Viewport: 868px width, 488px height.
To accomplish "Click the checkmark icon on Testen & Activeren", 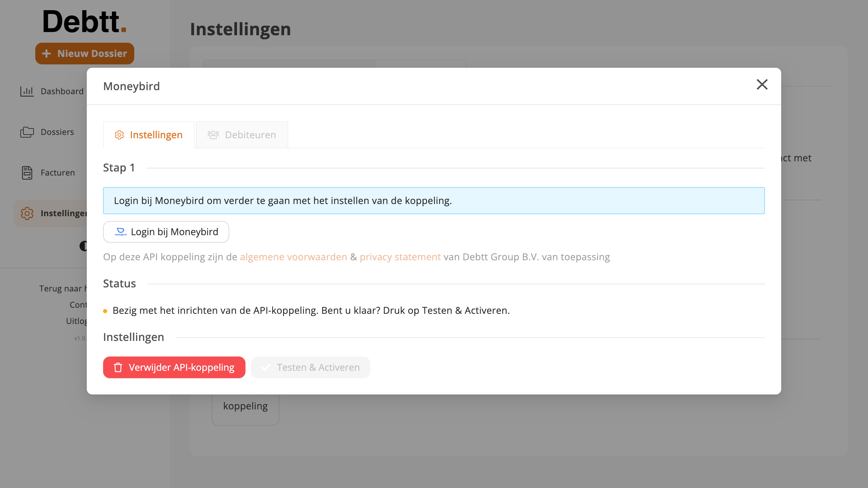I will coord(266,367).
